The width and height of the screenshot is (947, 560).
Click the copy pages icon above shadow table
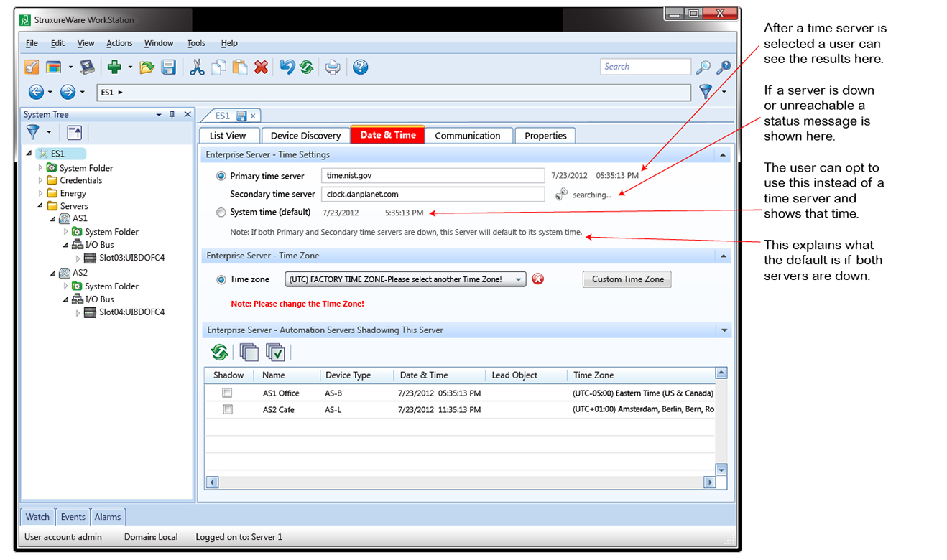pyautogui.click(x=249, y=352)
